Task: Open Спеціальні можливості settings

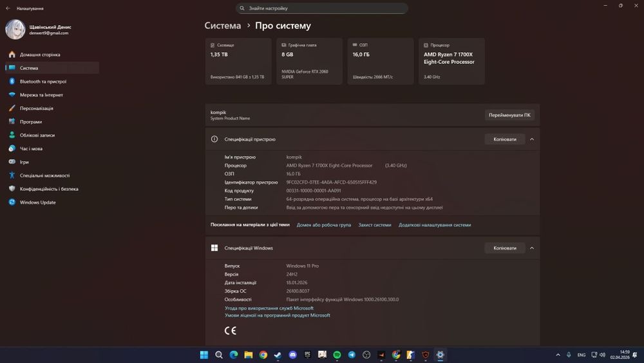Action: click(52, 175)
